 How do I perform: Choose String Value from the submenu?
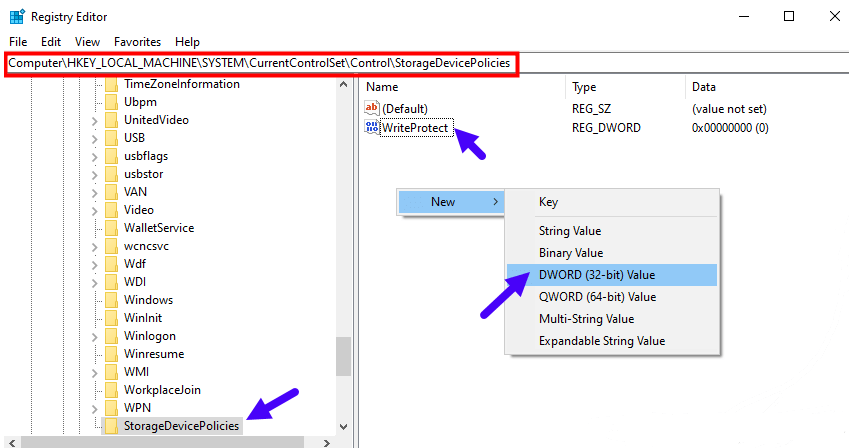pos(612,231)
